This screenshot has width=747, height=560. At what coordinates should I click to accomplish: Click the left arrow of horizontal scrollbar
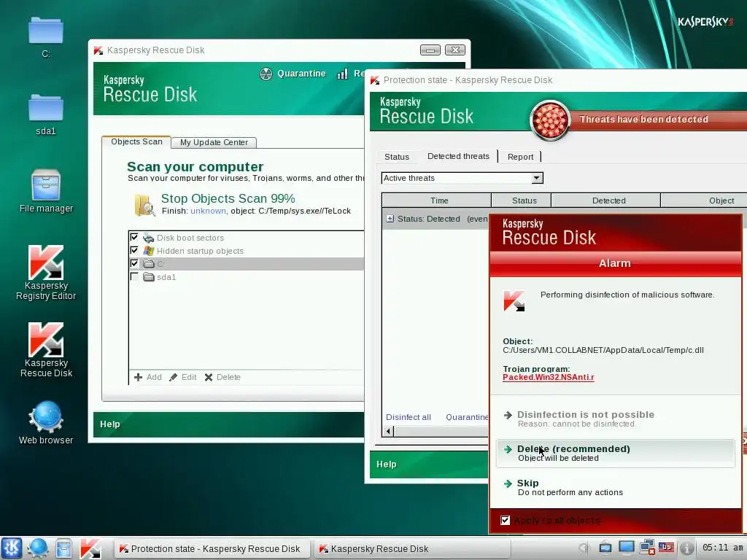pyautogui.click(x=388, y=432)
